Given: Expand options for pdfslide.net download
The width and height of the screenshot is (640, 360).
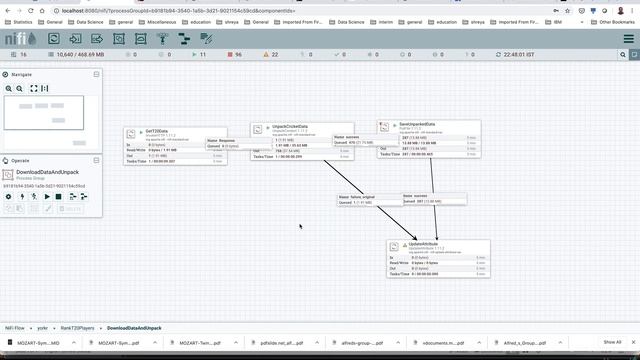Looking at the screenshot, I should point(317,343).
